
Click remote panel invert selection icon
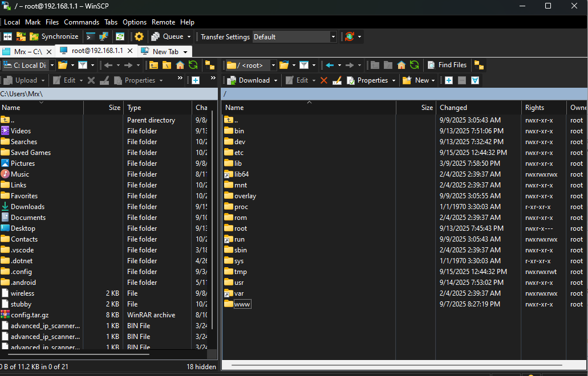(475, 80)
